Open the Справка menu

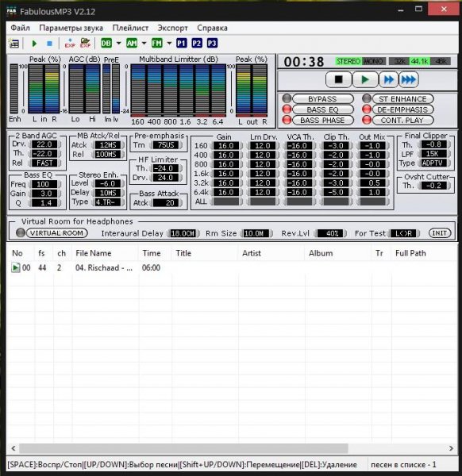(x=212, y=28)
